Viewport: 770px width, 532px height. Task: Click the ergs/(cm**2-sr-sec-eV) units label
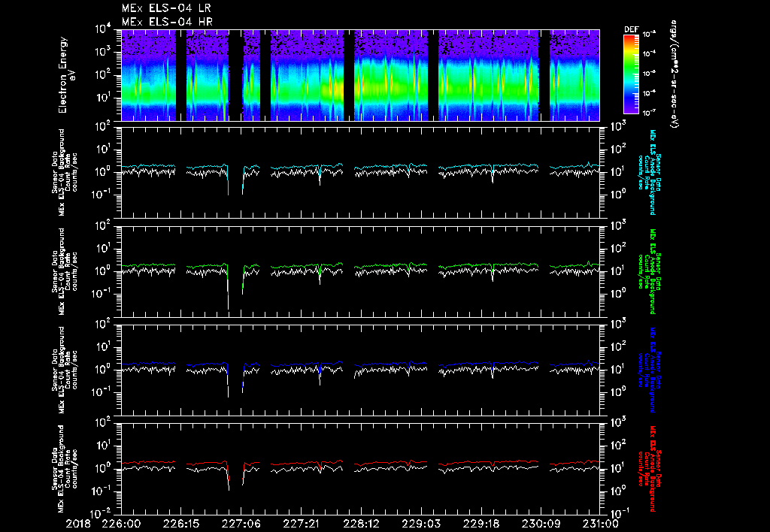[674, 74]
